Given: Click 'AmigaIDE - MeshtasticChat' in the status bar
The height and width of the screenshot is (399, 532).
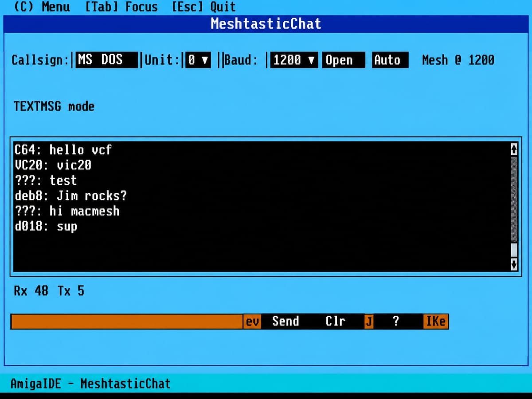Looking at the screenshot, I should [90, 383].
